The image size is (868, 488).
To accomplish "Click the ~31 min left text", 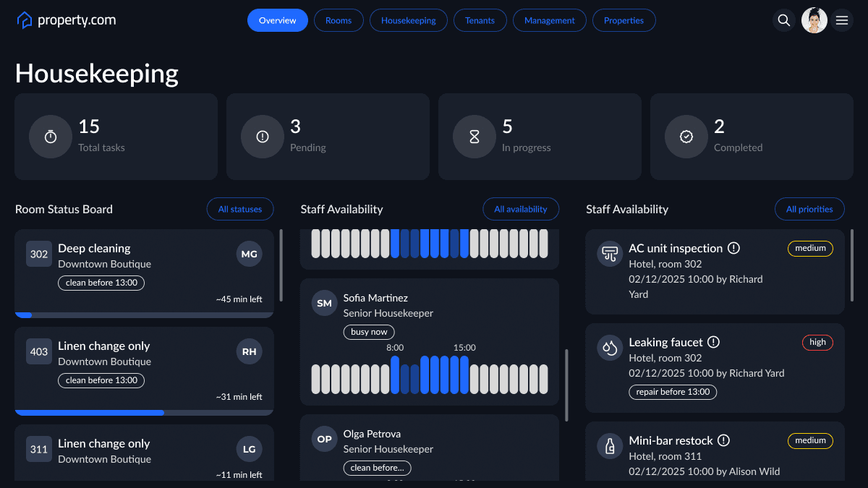I will pyautogui.click(x=239, y=397).
